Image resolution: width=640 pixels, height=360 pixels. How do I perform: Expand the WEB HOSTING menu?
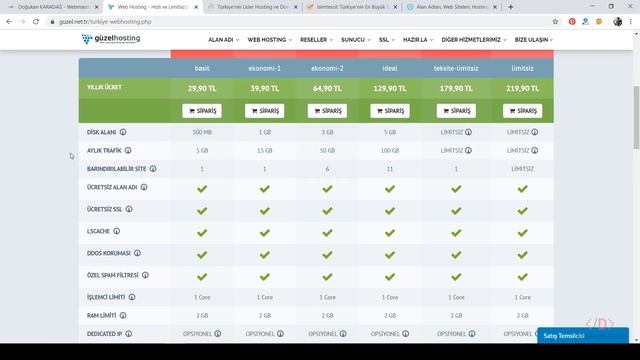[x=269, y=40]
